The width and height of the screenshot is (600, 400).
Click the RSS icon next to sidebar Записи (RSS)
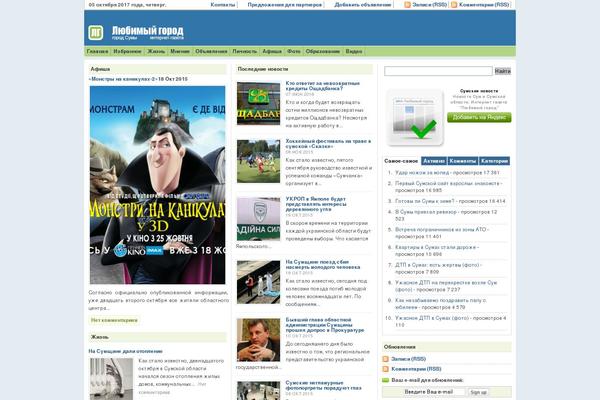386,359
